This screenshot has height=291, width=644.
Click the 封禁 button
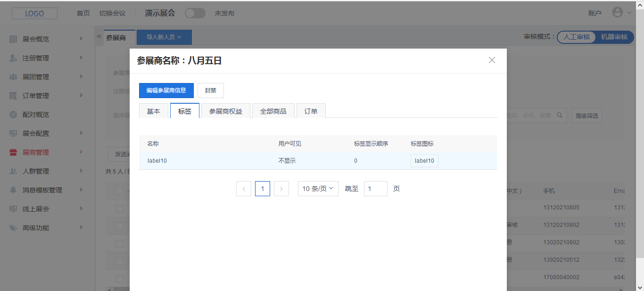coord(210,91)
